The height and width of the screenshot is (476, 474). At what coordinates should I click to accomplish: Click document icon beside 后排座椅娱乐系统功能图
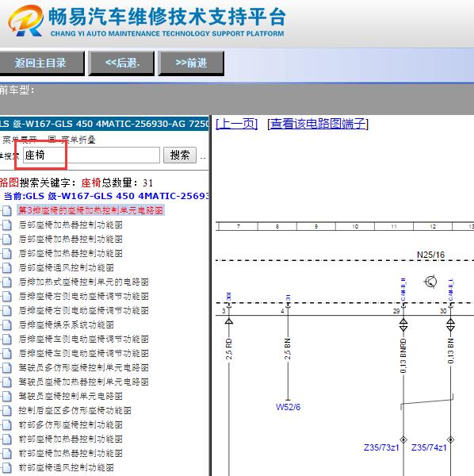7,324
